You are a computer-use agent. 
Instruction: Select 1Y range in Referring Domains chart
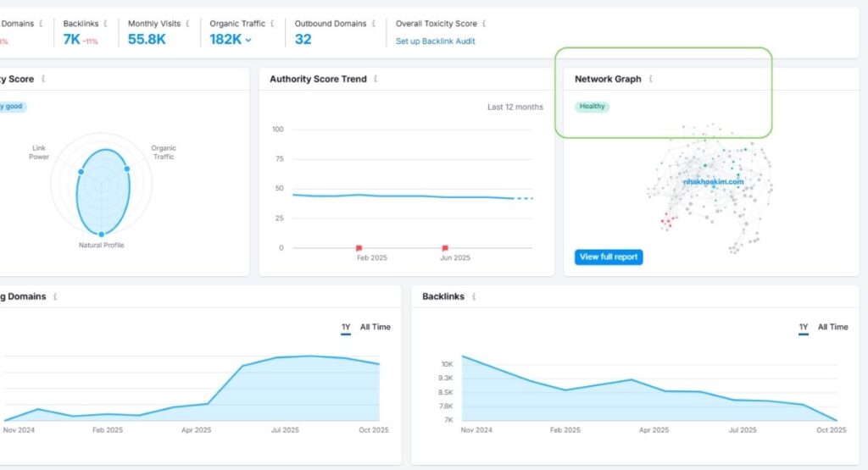click(x=346, y=327)
